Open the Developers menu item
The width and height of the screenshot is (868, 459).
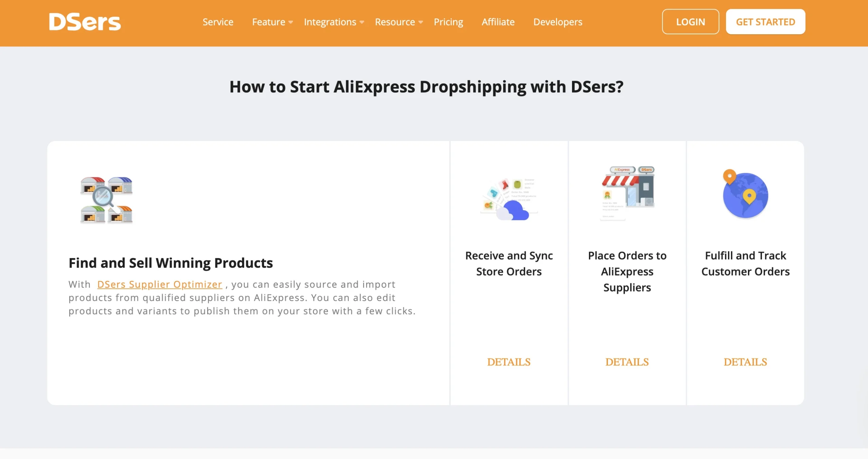click(x=558, y=22)
